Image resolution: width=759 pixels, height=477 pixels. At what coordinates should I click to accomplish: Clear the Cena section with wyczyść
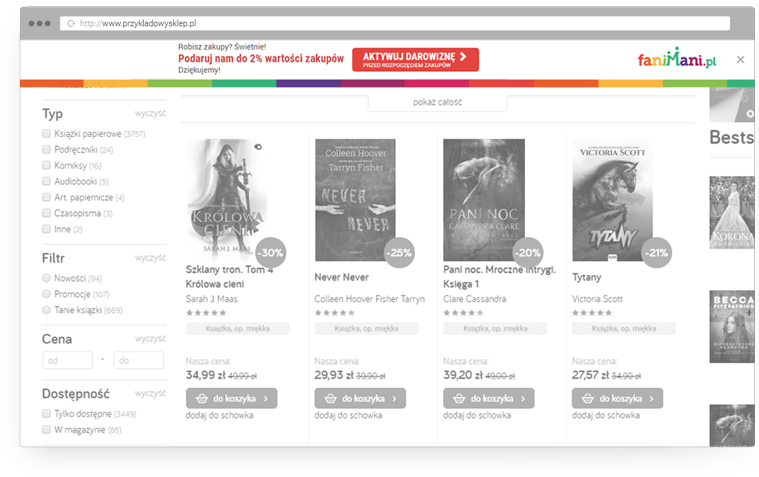(x=150, y=339)
